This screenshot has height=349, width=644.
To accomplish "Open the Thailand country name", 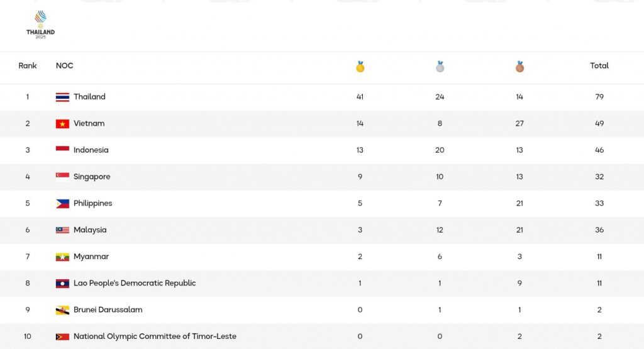I will tap(89, 97).
